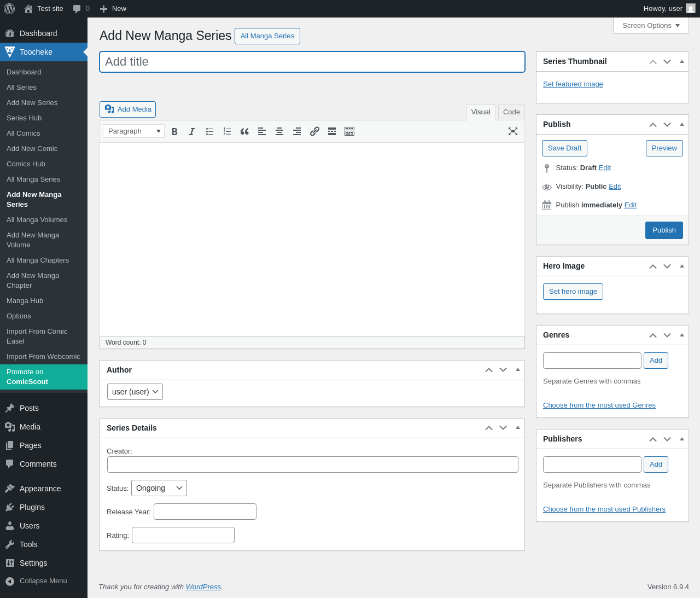Open All Manga Volumes in the sidebar
Viewport: 700px width, 598px height.
[x=37, y=220]
